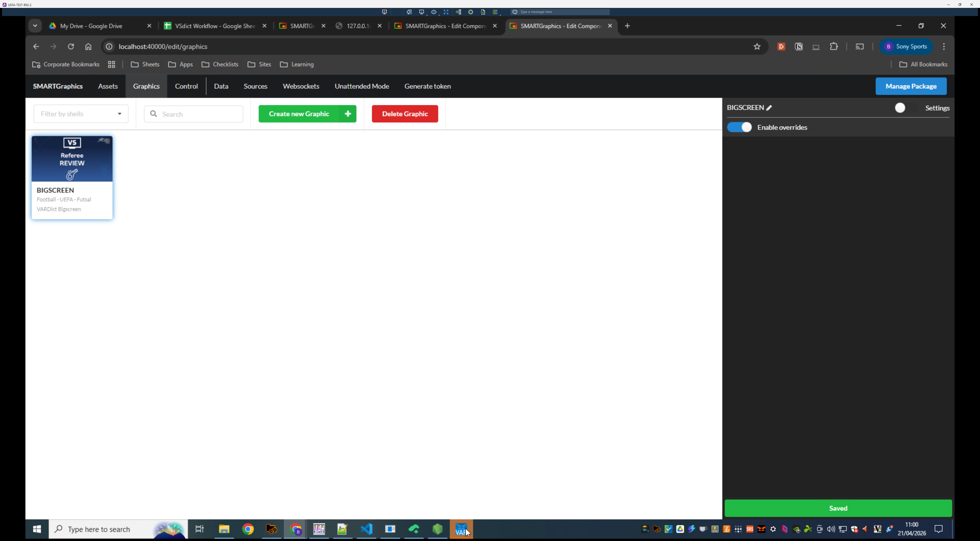Viewport: 980px width, 541px height.
Task: Open the tab search chevron dropdown
Action: tap(35, 26)
